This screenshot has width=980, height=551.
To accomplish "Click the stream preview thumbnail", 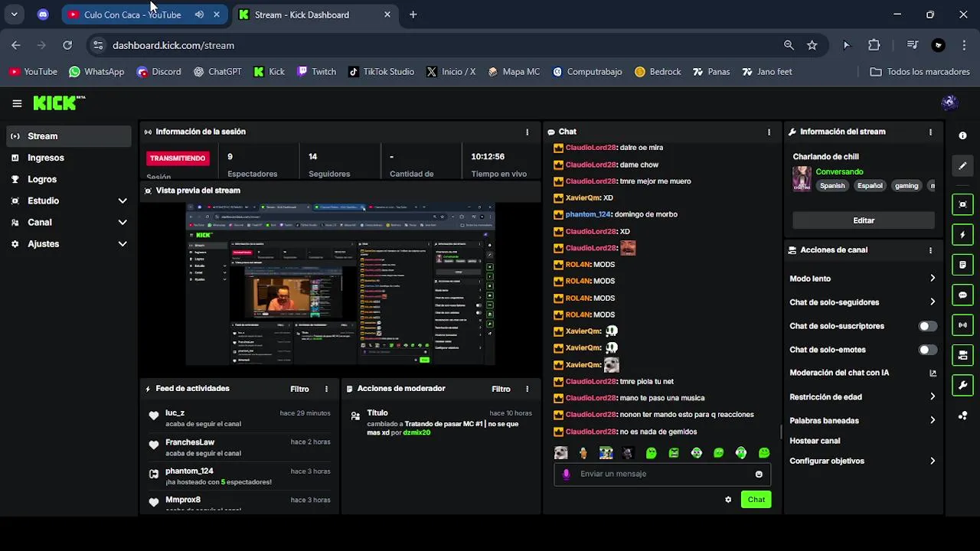I will (x=340, y=284).
